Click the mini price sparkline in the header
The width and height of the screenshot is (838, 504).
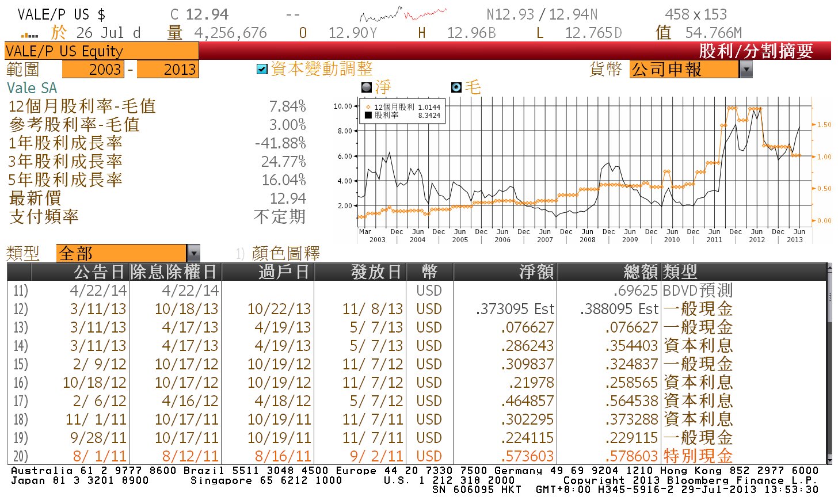tap(403, 12)
